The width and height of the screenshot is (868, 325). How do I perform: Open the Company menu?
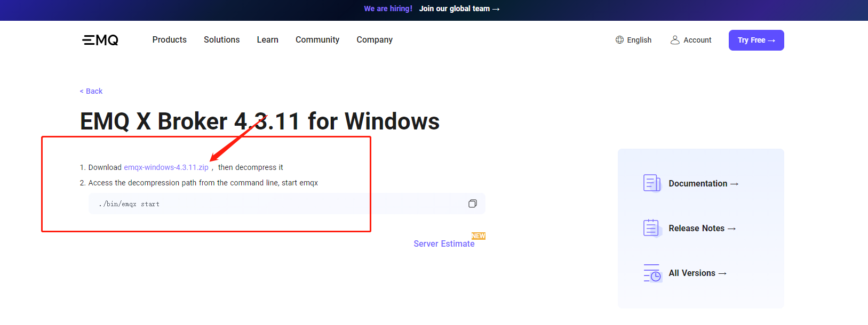375,40
